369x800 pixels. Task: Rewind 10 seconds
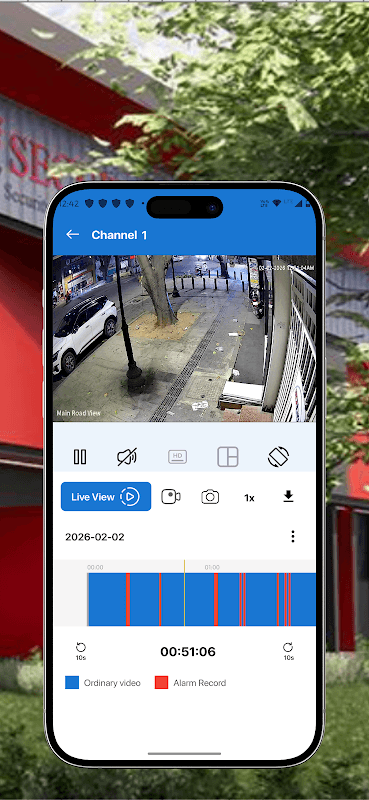(x=81, y=651)
